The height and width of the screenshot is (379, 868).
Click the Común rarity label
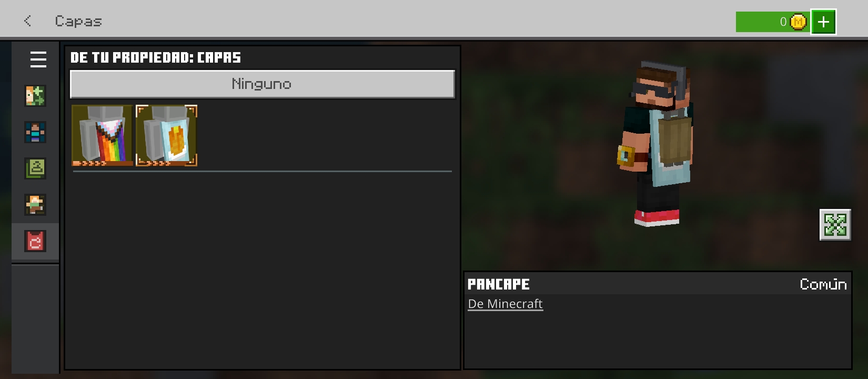tap(823, 284)
